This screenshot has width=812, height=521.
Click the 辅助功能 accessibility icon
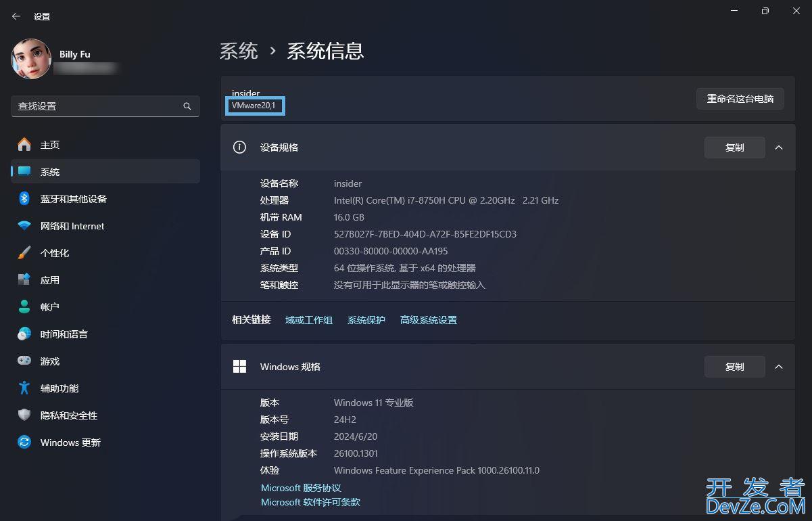[24, 388]
